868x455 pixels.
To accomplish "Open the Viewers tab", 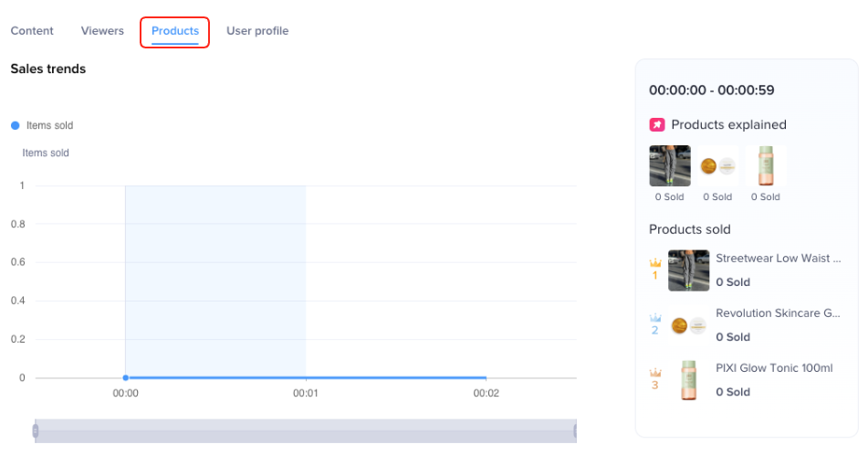I will pos(102,31).
